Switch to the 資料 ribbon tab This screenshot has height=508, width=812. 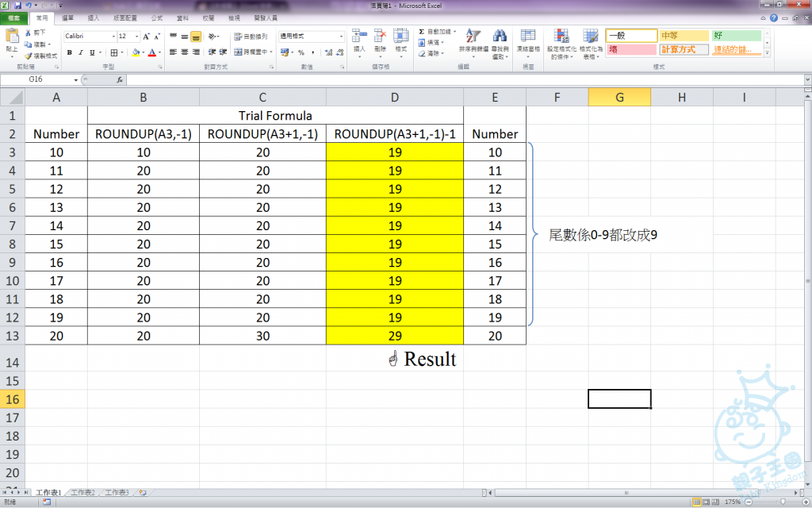pos(183,17)
